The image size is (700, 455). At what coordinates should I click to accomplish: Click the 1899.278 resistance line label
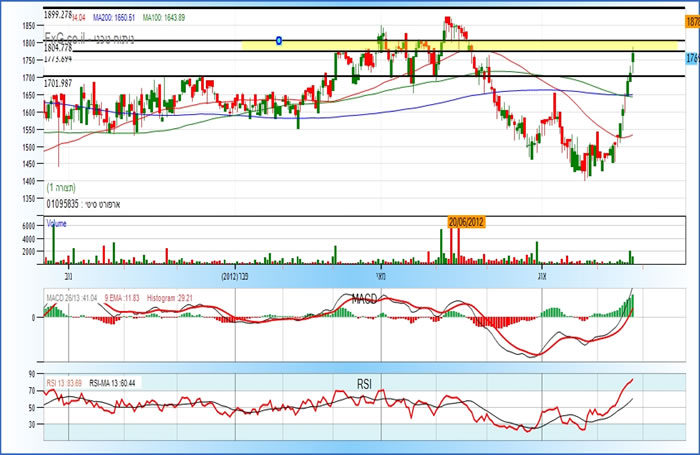[60, 16]
